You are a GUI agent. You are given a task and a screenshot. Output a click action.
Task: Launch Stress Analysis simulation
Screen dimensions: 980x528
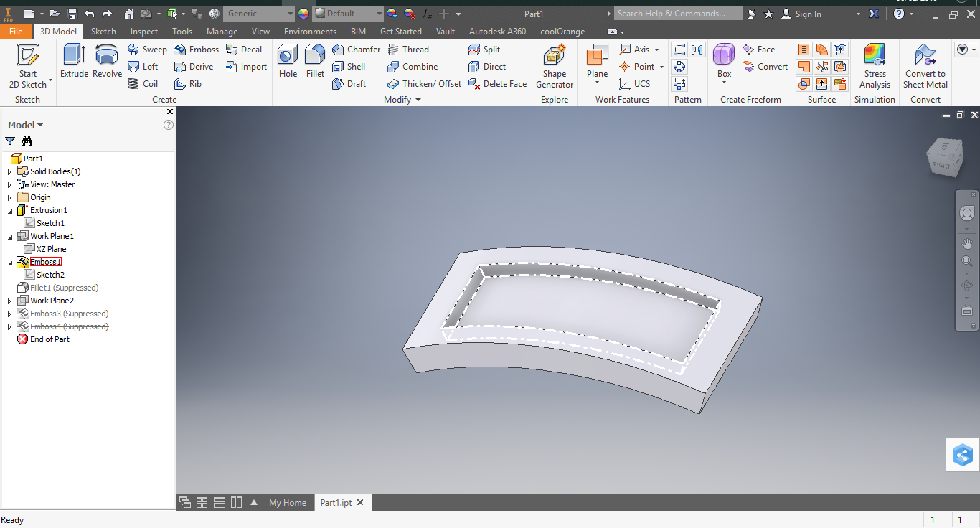click(x=875, y=66)
